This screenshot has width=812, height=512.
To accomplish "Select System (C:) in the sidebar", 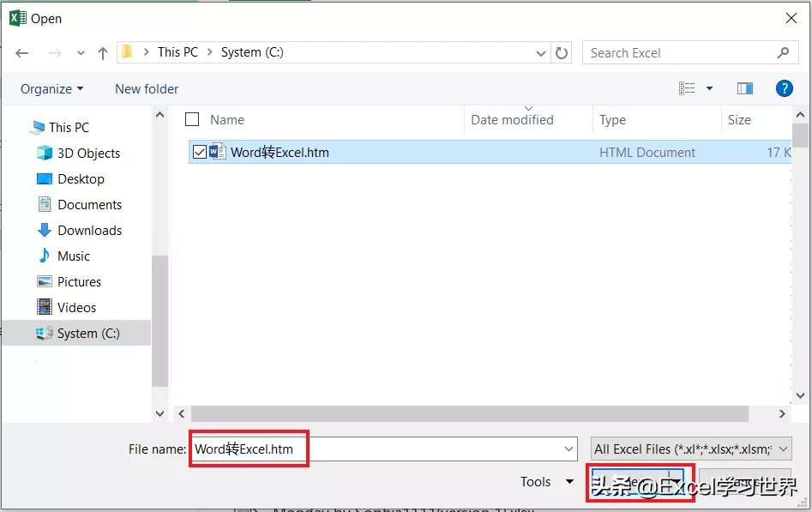I will click(x=76, y=334).
